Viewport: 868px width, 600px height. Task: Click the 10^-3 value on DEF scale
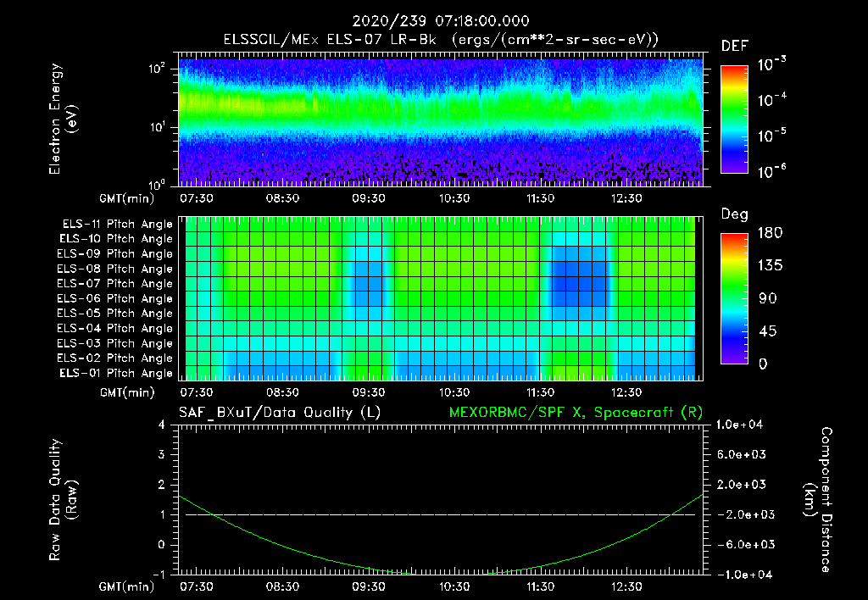771,64
